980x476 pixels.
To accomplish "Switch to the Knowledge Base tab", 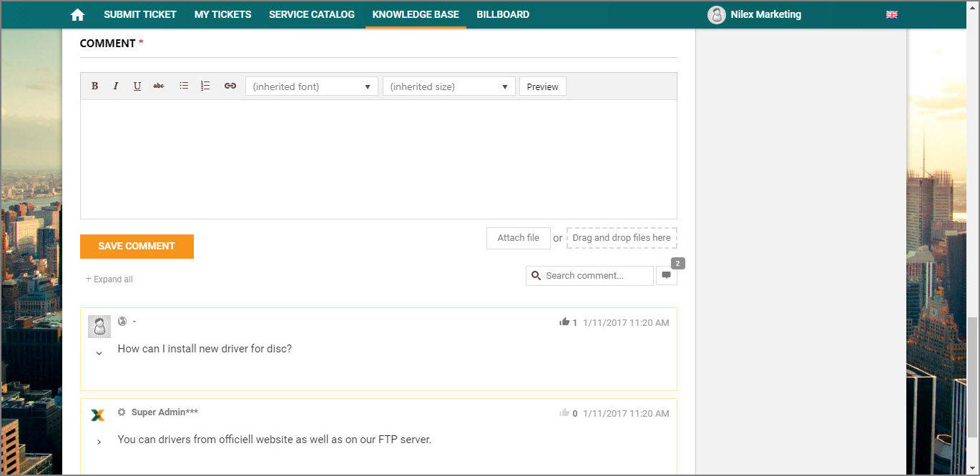I will pyautogui.click(x=416, y=14).
